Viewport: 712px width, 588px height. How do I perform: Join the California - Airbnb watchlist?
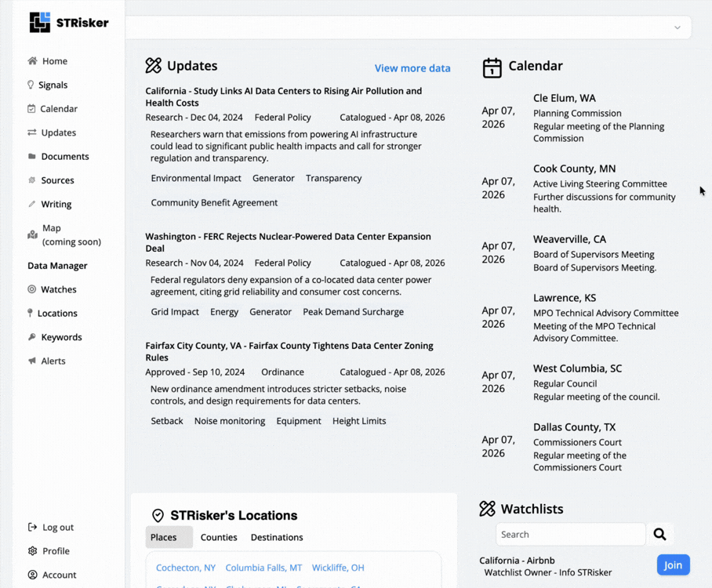673,565
